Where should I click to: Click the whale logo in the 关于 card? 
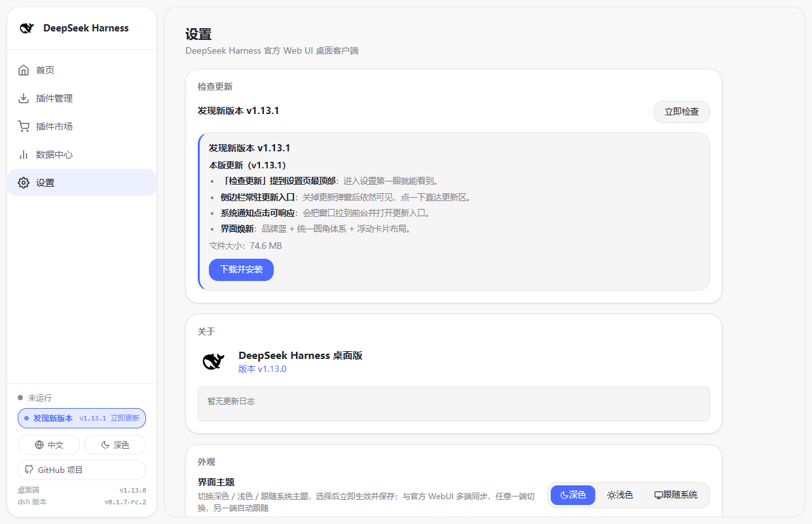point(213,362)
